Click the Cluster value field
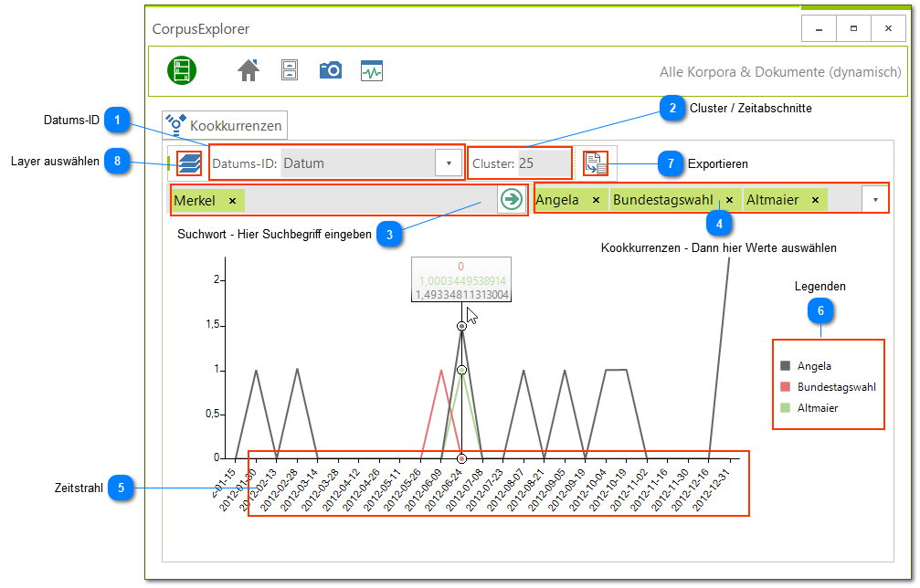 544,163
